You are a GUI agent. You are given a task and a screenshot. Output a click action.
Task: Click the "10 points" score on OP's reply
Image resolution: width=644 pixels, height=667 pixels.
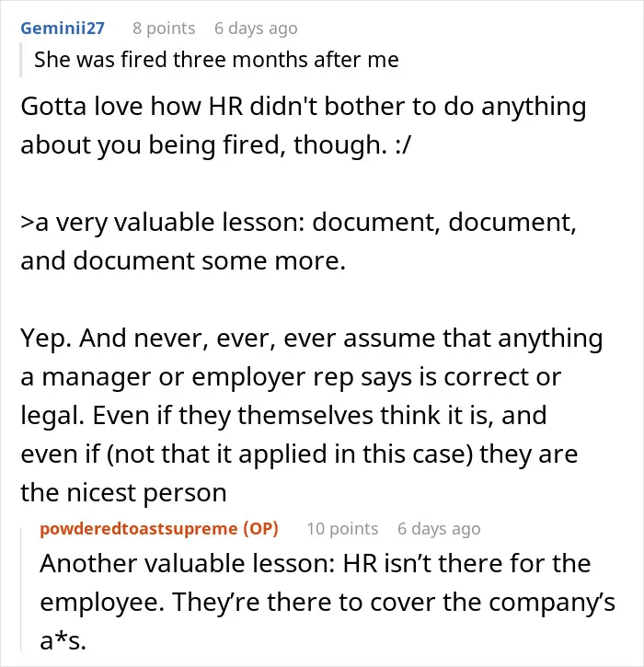342,529
